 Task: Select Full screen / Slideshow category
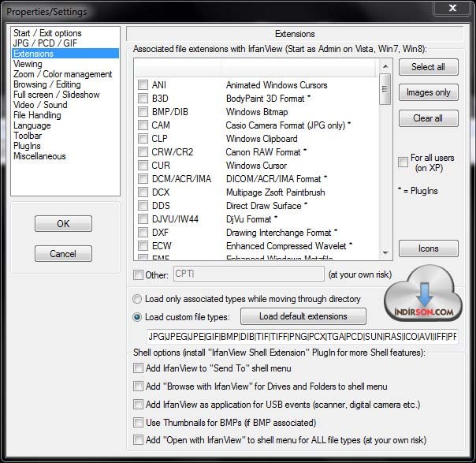[x=57, y=95]
